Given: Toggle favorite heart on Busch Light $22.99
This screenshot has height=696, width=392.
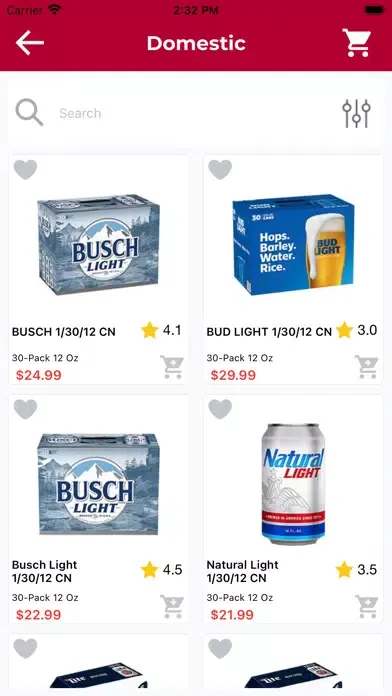Looking at the screenshot, I should point(25,409).
